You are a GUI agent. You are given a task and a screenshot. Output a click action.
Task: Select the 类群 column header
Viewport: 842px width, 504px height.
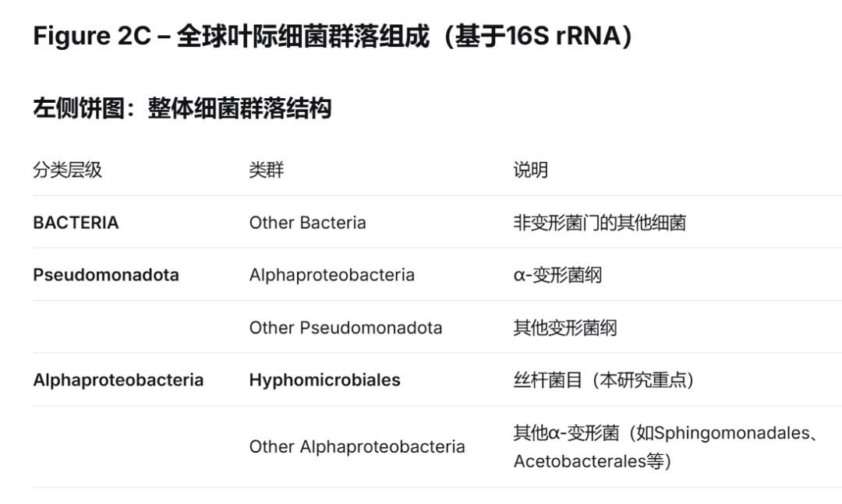point(267,170)
